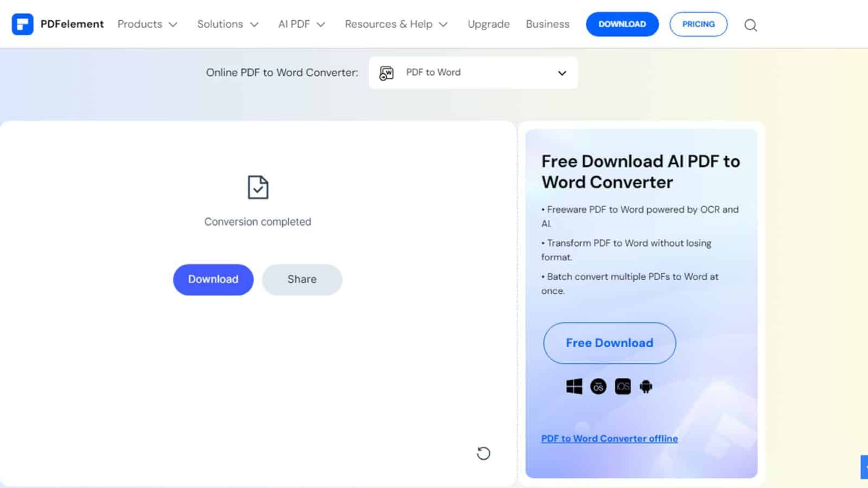Viewport: 868px width, 488px height.
Task: Share the converted file
Action: 302,279
